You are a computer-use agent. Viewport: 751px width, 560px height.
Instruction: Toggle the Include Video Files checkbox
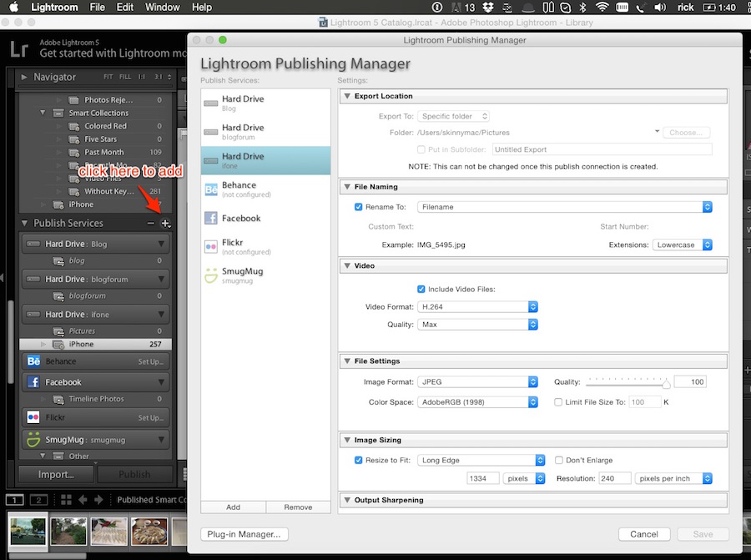(421, 290)
